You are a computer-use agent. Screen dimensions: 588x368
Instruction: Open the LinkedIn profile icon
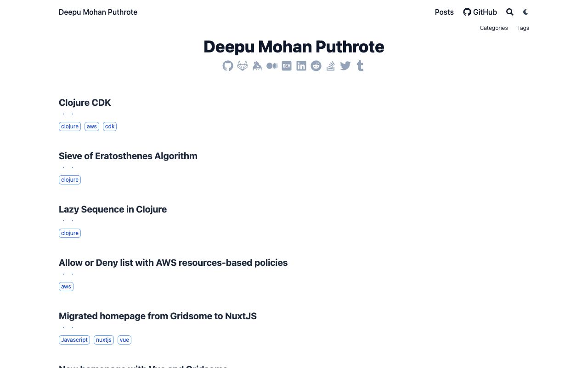point(301,66)
